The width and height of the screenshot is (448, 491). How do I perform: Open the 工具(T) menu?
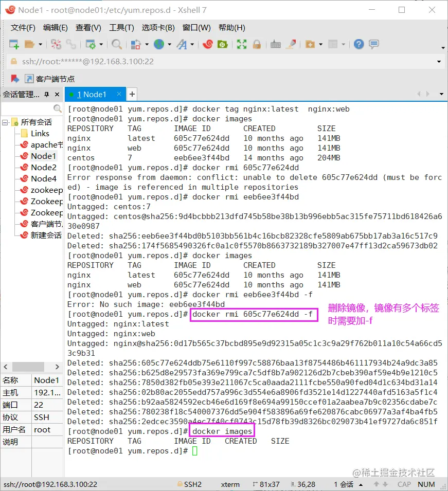121,28
